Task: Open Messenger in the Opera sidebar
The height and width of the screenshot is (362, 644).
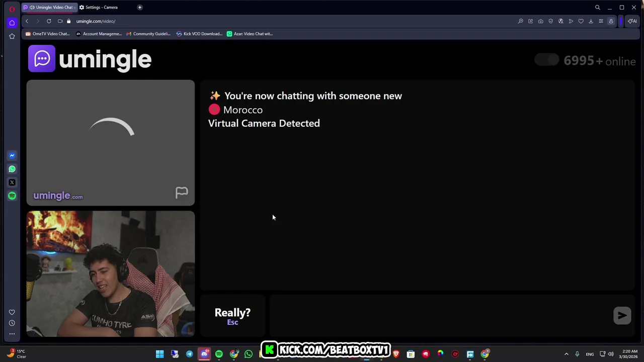Action: 12,156
